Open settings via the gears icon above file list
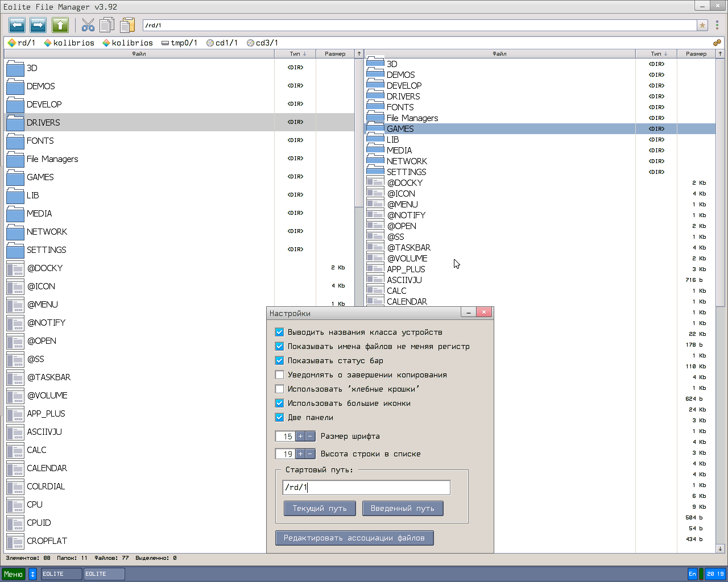 click(717, 42)
